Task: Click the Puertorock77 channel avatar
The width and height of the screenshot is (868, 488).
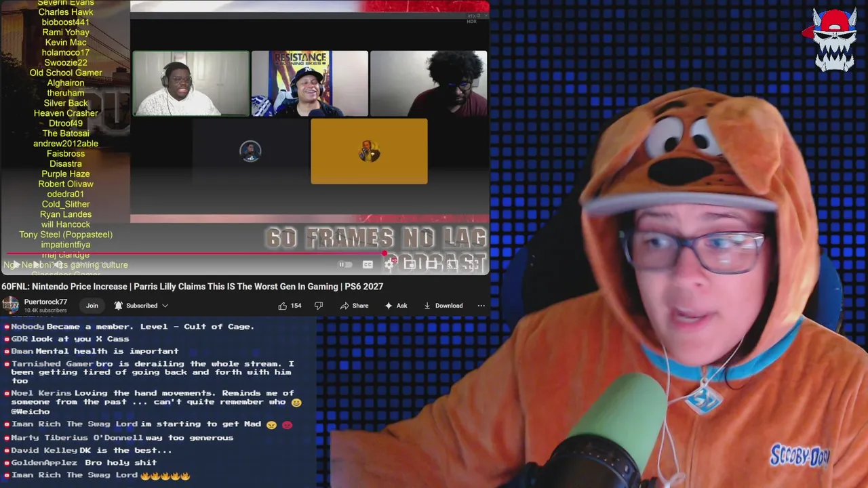Action: [x=10, y=306]
